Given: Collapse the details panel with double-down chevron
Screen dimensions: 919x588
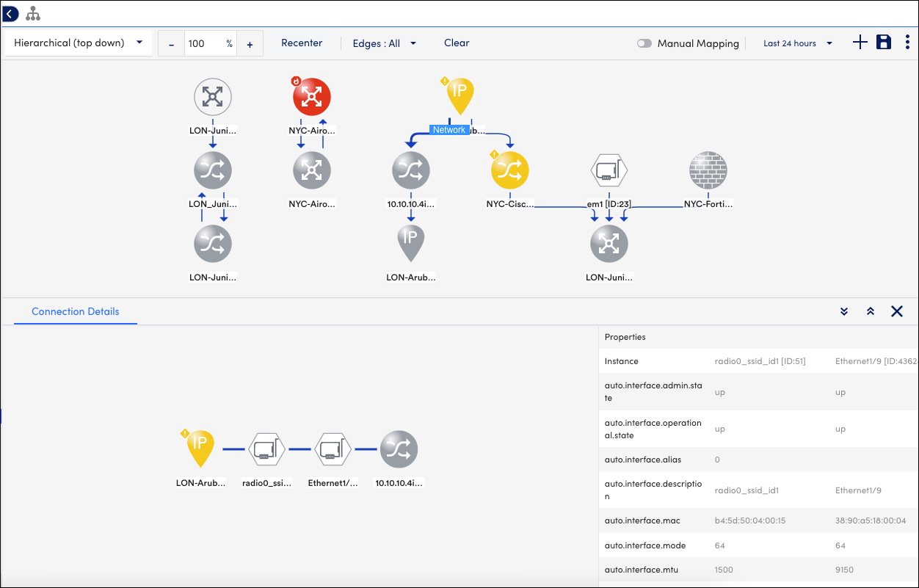Looking at the screenshot, I should 844,311.
